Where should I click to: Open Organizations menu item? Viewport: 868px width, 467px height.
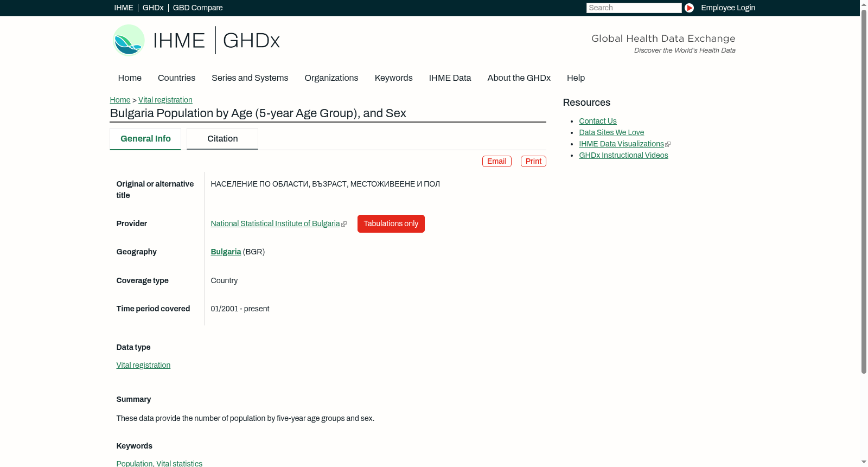pyautogui.click(x=331, y=78)
